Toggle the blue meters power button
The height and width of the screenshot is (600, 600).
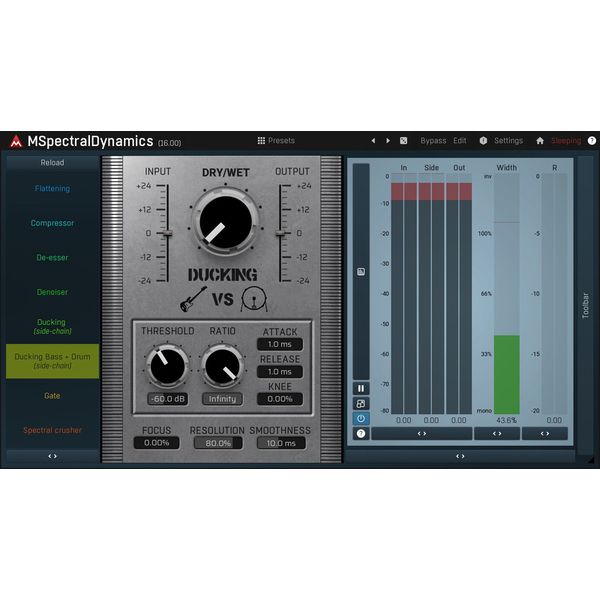361,419
